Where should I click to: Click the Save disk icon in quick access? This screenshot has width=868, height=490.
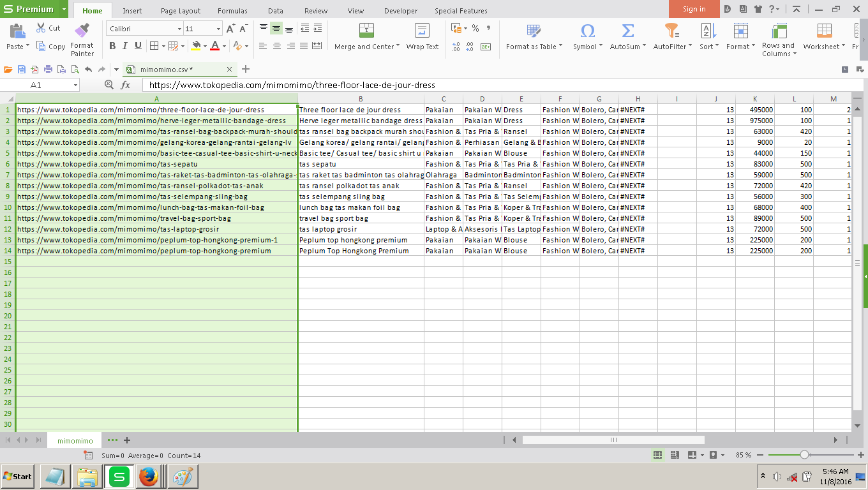point(22,69)
